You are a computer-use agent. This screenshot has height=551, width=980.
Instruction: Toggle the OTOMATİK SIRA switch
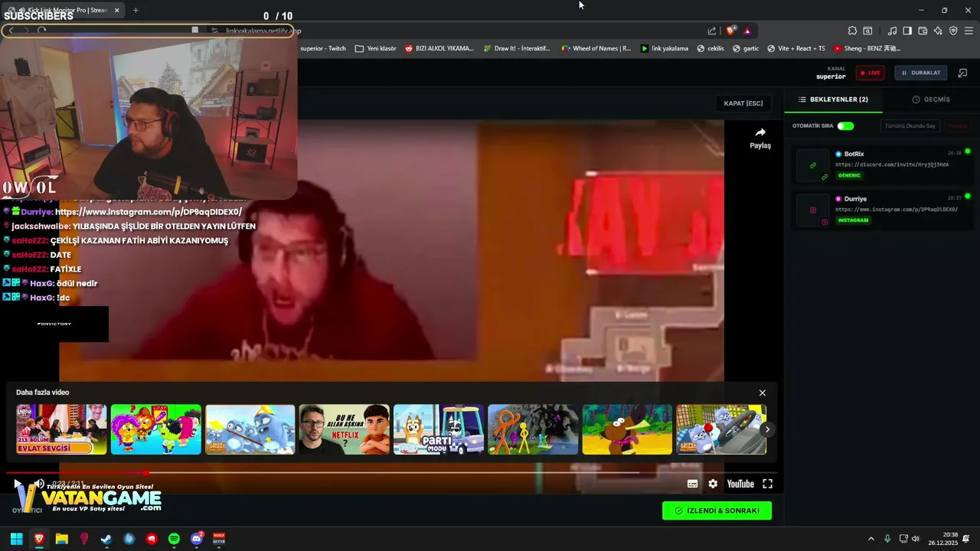click(845, 126)
